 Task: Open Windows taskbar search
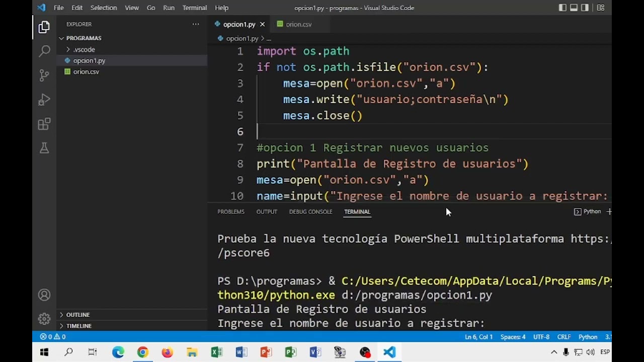tap(68, 352)
